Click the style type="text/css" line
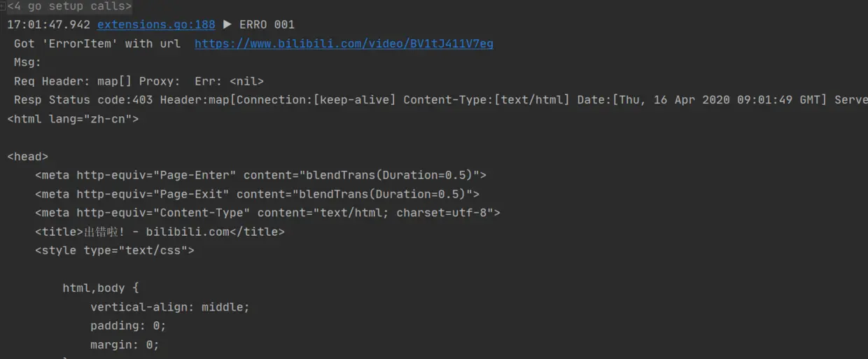The image size is (868, 359). (115, 250)
